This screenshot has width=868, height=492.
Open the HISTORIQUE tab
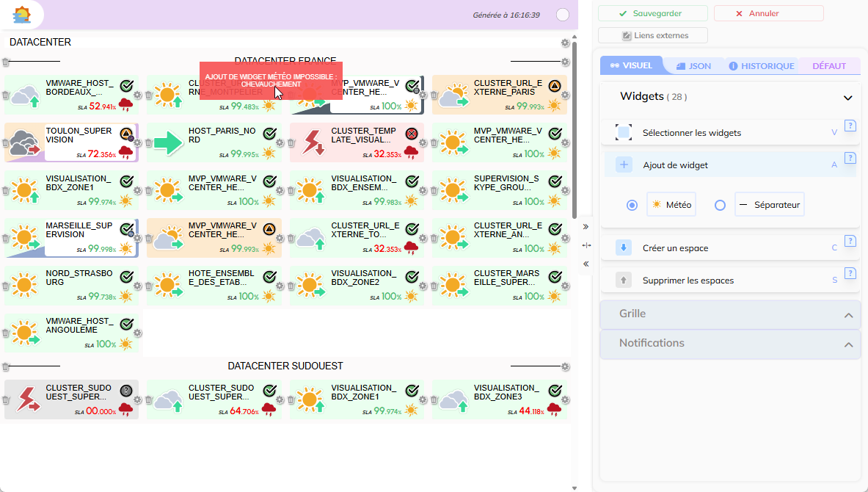(x=762, y=66)
